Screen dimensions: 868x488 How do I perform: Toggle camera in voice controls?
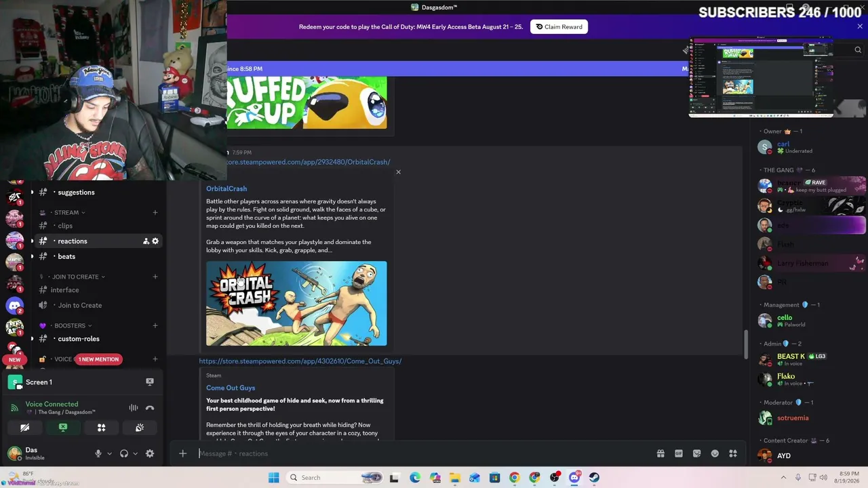click(x=24, y=428)
